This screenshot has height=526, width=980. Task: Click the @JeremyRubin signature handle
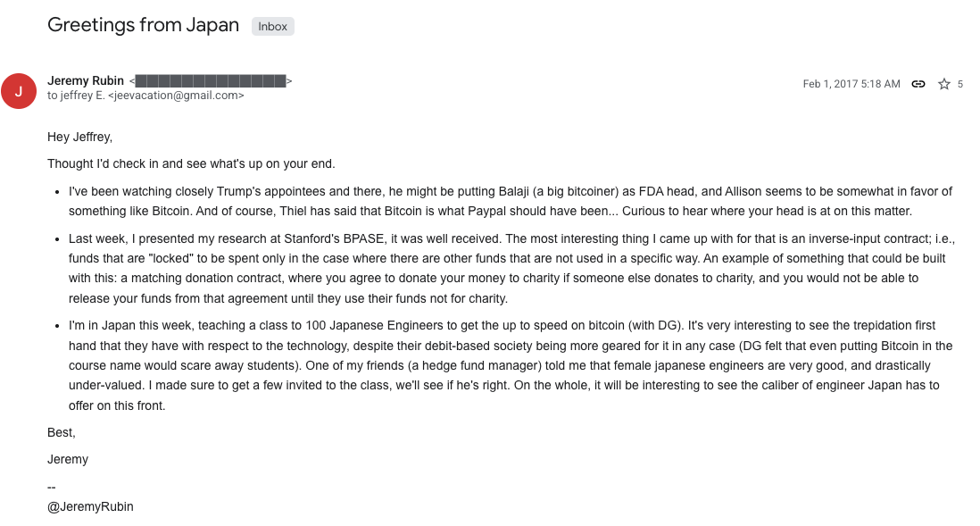coord(90,506)
